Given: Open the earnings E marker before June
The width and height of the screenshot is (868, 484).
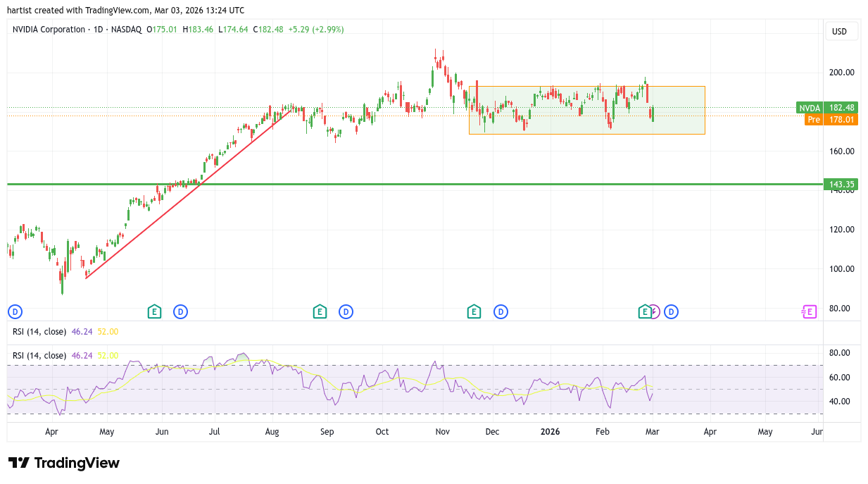Looking at the screenshot, I should coord(154,311).
